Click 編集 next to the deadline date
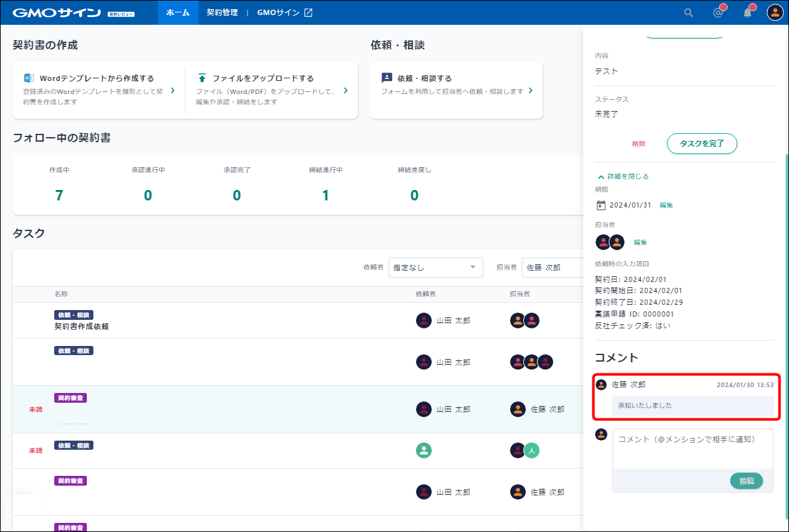This screenshot has height=532, width=789. [666, 205]
